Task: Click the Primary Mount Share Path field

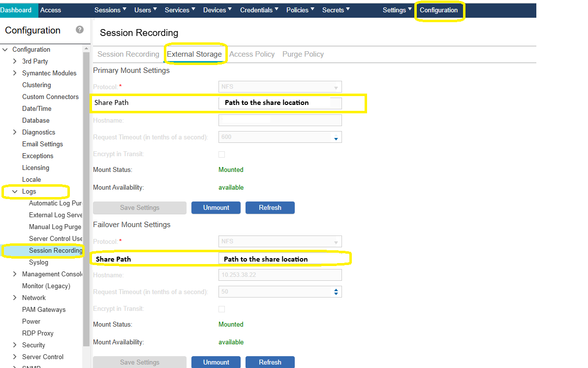Action: pyautogui.click(x=280, y=103)
